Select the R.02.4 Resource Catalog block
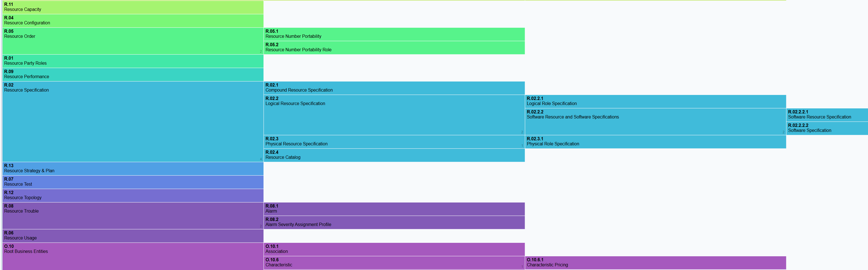This screenshot has height=270, width=868. pyautogui.click(x=394, y=155)
